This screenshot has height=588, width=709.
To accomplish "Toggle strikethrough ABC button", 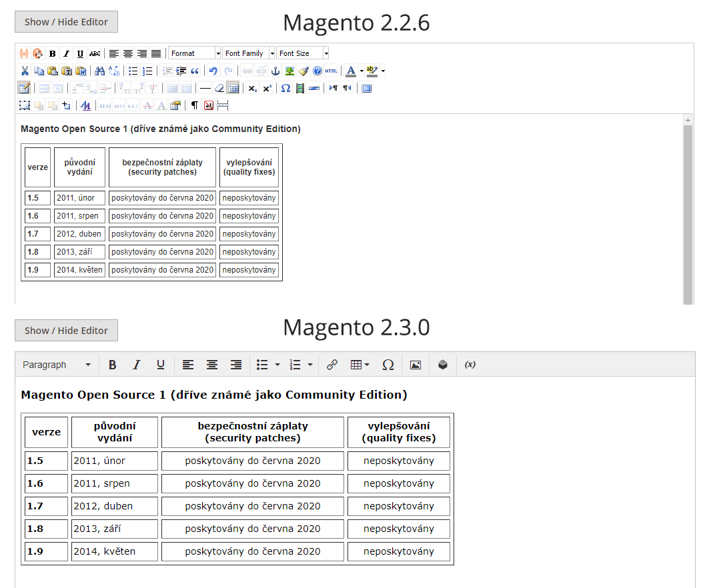I will click(95, 53).
